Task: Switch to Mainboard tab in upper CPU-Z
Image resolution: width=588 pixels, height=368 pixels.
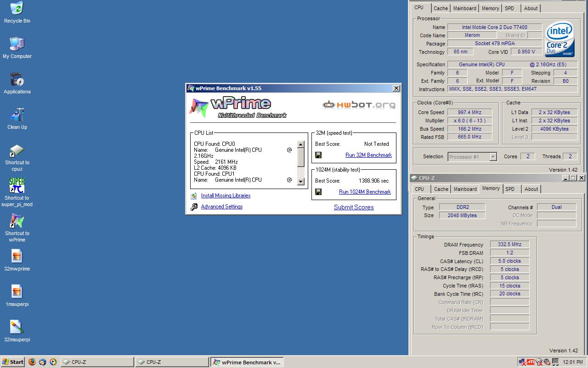Action: click(x=464, y=8)
